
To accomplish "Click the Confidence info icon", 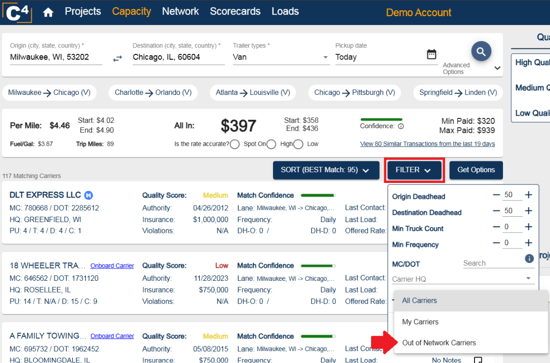I will click(401, 126).
